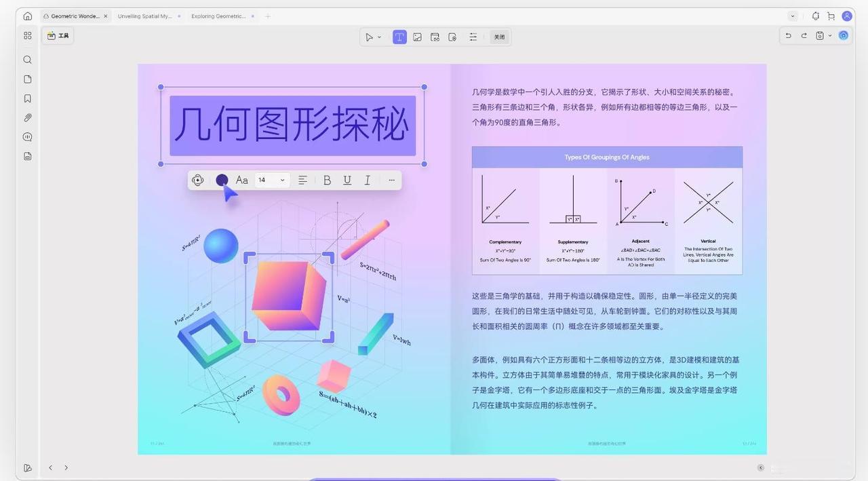
Task: Go to next page arrow
Action: pyautogui.click(x=66, y=467)
